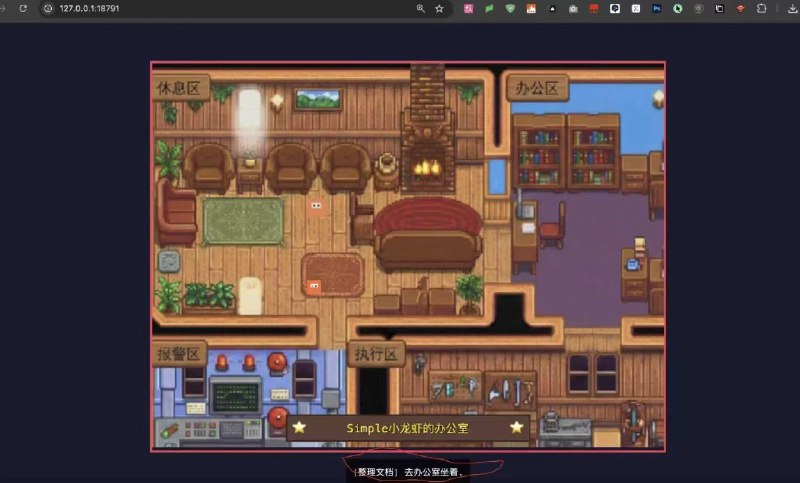The height and width of the screenshot is (483, 800).
Task: Click the Simple小龙虾的办公室 title banner
Action: pyautogui.click(x=407, y=427)
